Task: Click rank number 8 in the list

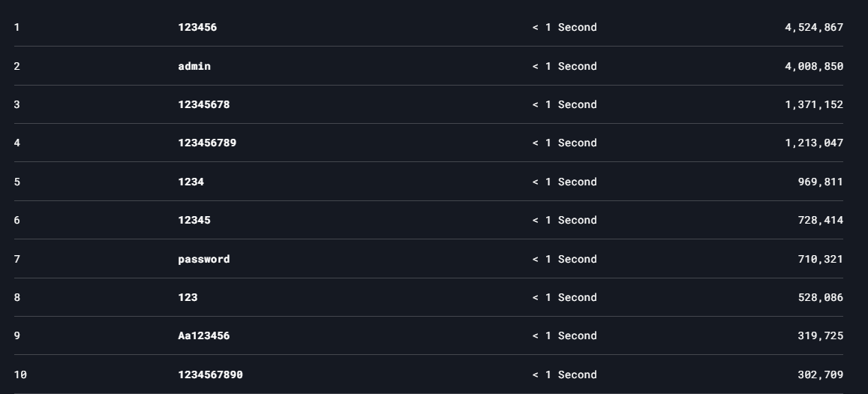Action: tap(17, 298)
